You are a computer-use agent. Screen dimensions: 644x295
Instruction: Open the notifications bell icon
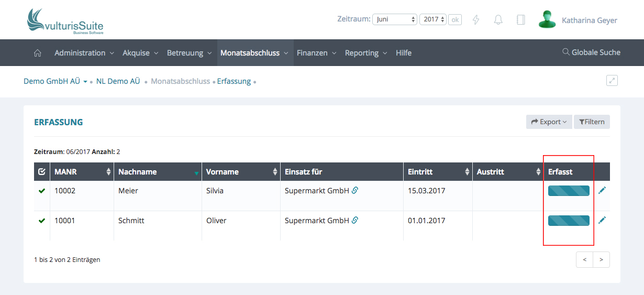tap(498, 20)
